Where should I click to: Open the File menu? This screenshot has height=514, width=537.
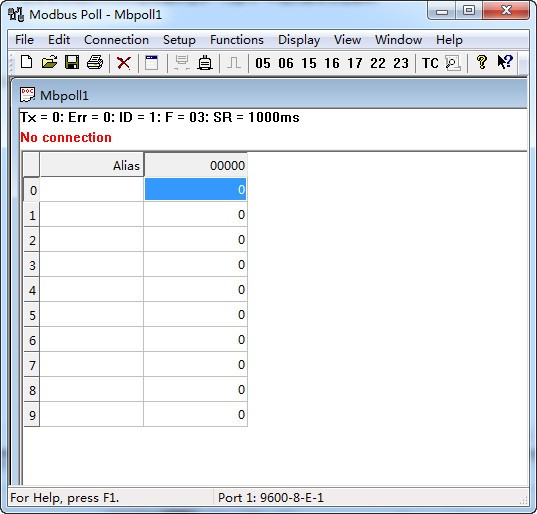click(24, 40)
